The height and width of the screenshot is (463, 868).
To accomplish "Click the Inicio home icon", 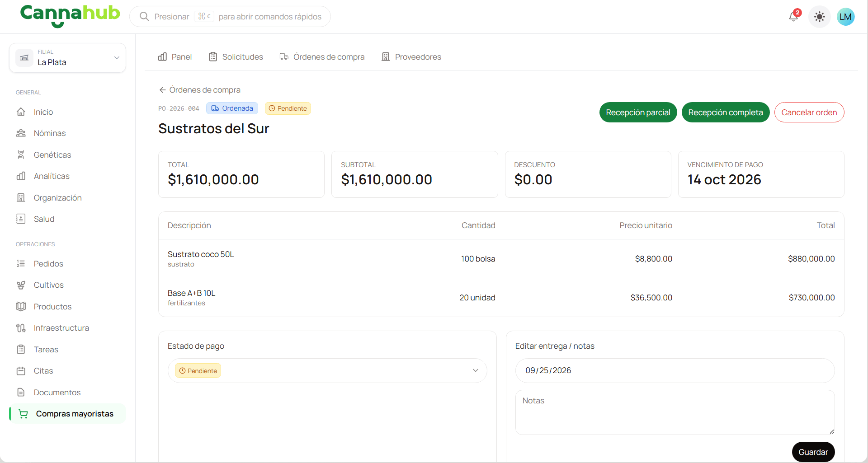I will [21, 112].
